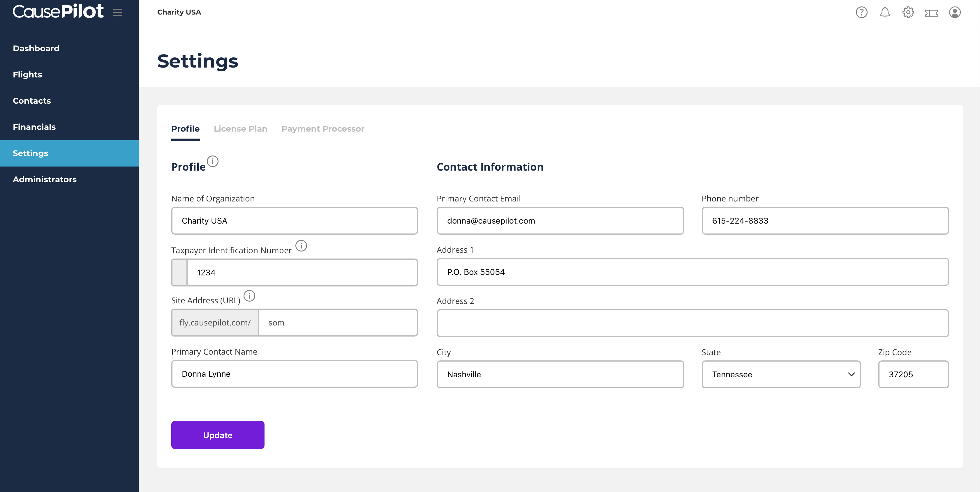
Task: Click the Zip Code input field
Action: (913, 374)
